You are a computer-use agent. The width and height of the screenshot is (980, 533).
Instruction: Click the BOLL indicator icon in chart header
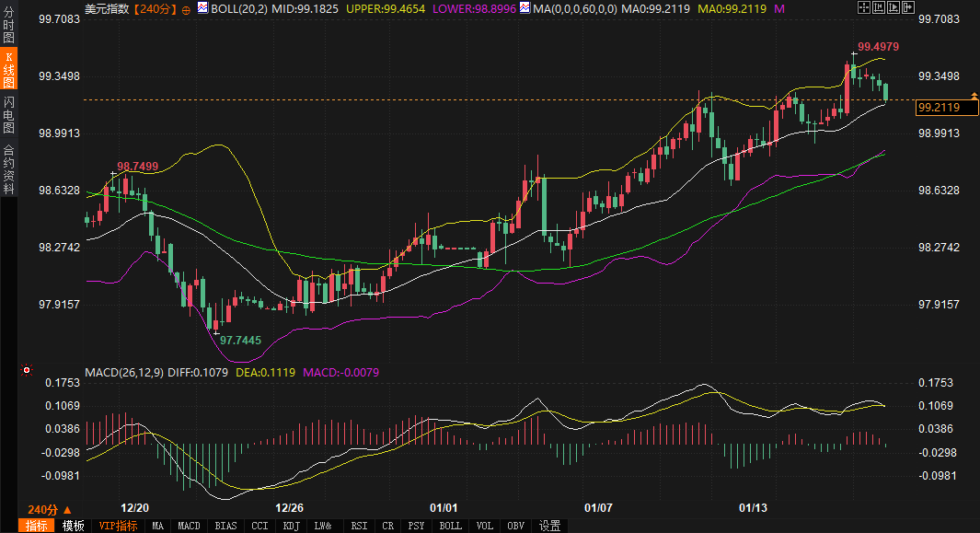pos(202,8)
